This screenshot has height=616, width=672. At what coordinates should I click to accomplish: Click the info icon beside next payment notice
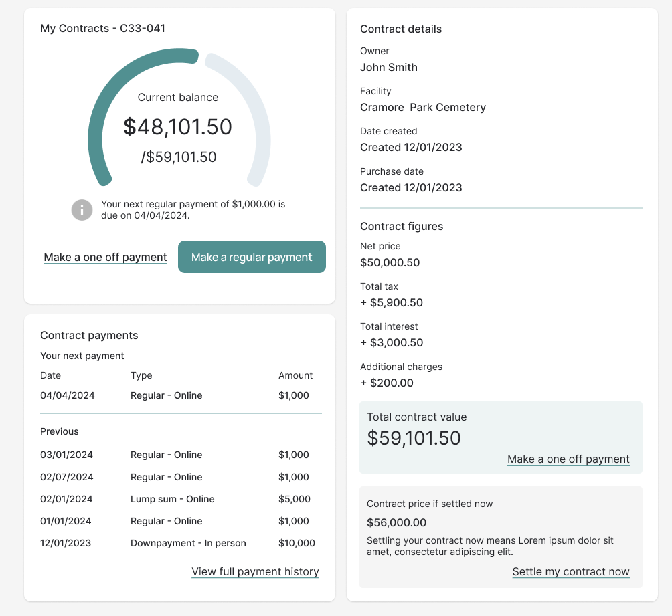(82, 210)
